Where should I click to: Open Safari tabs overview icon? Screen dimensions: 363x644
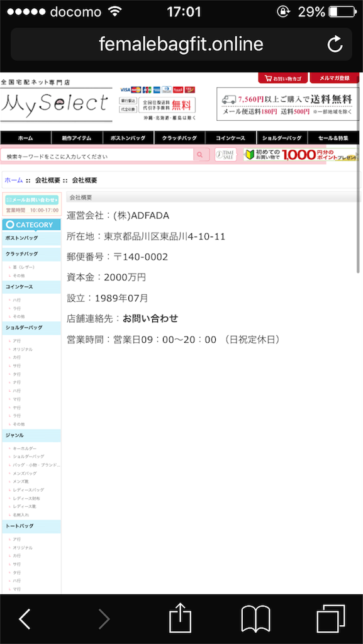point(330,619)
